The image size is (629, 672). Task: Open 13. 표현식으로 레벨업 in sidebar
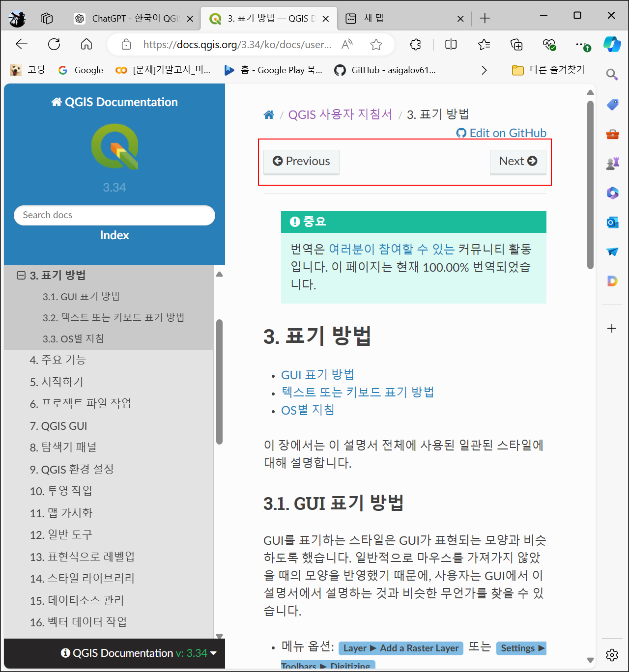(82, 557)
